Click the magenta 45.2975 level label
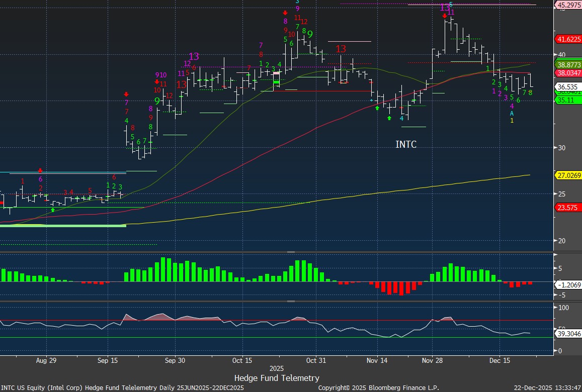This screenshot has height=392, width=582. [x=568, y=5]
